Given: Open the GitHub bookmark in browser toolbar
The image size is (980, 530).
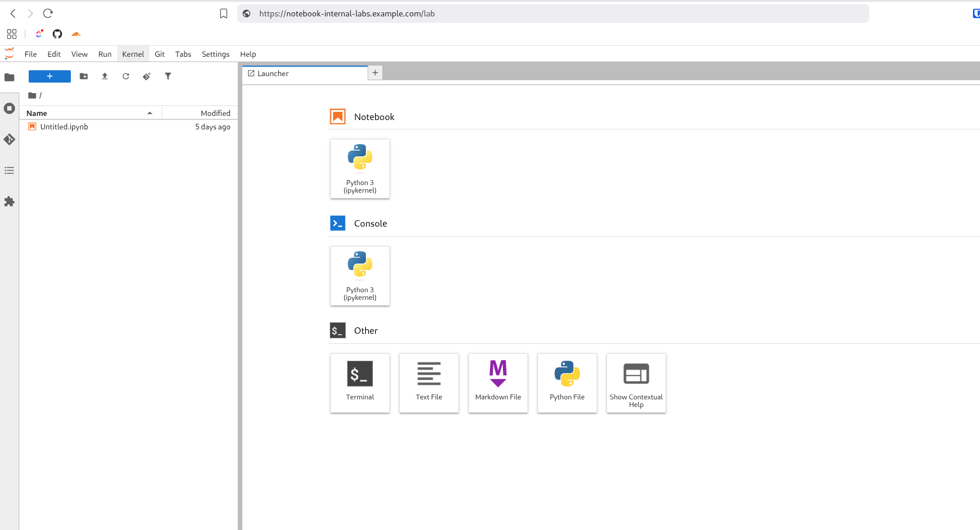Looking at the screenshot, I should coord(57,34).
